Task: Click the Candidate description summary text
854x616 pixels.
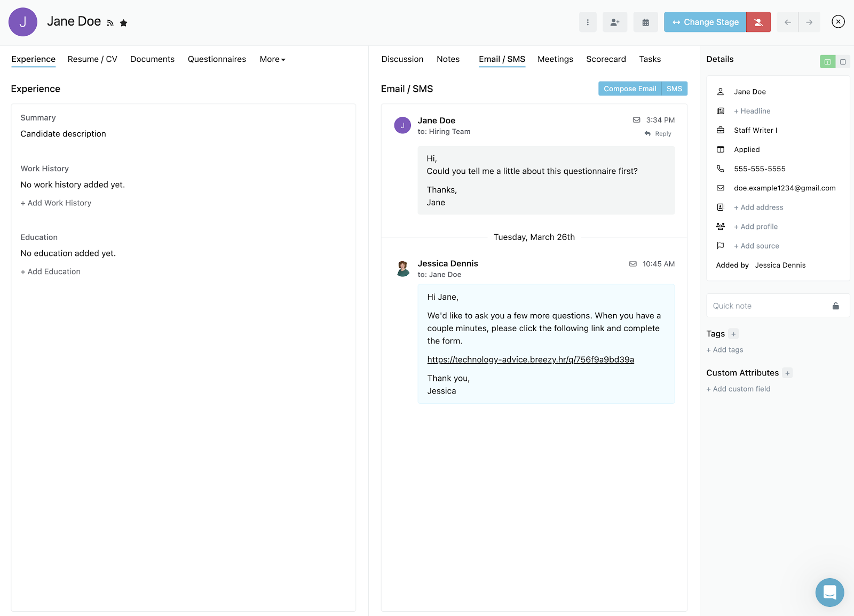Action: [x=64, y=134]
